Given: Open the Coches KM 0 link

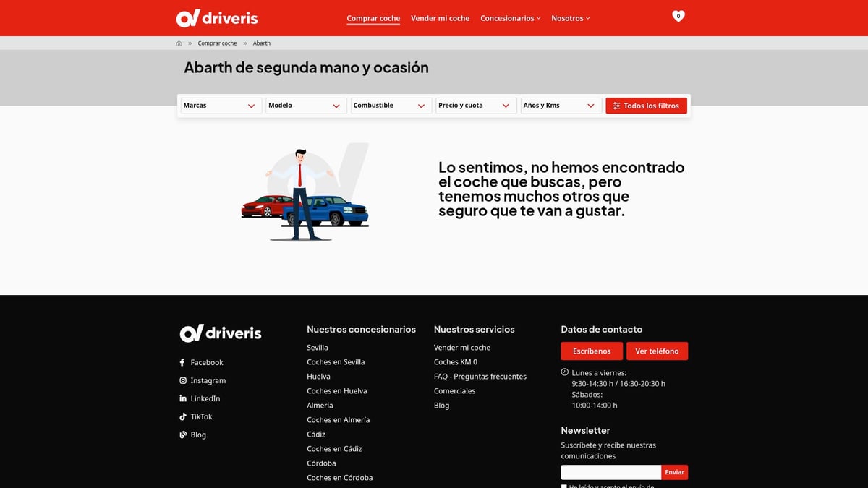Looking at the screenshot, I should (455, 362).
